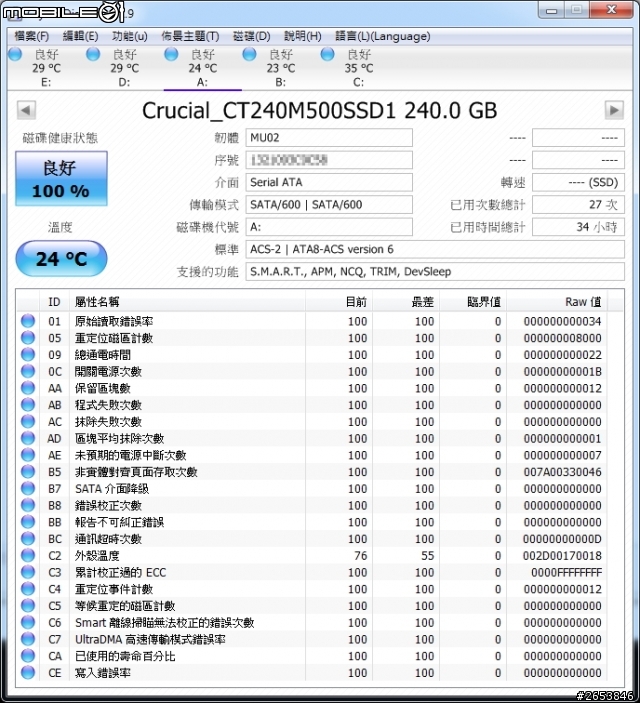This screenshot has width=640, height=704.
Task: Click the ID column header
Action: tap(54, 302)
